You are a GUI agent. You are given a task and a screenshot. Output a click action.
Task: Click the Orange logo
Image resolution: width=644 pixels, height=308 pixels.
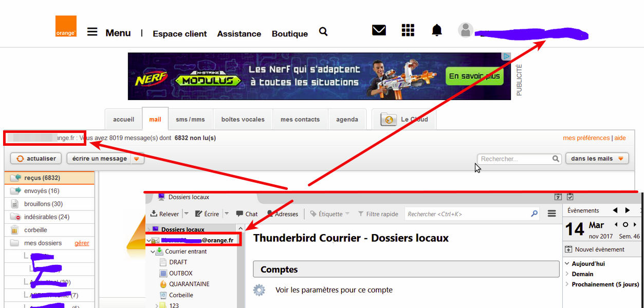pyautogui.click(x=66, y=26)
